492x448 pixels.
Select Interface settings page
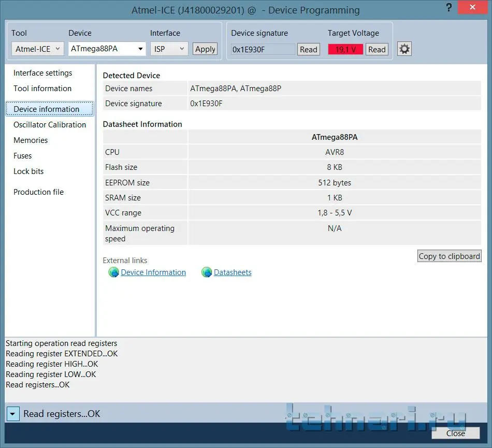click(x=42, y=73)
